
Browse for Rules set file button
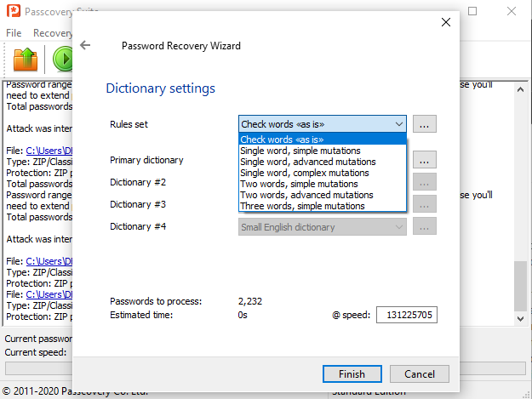[x=425, y=124]
